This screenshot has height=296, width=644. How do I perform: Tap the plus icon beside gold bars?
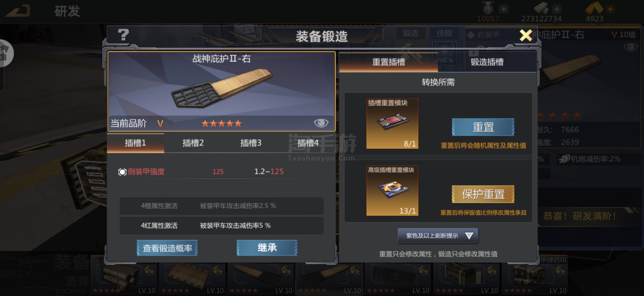point(610,9)
